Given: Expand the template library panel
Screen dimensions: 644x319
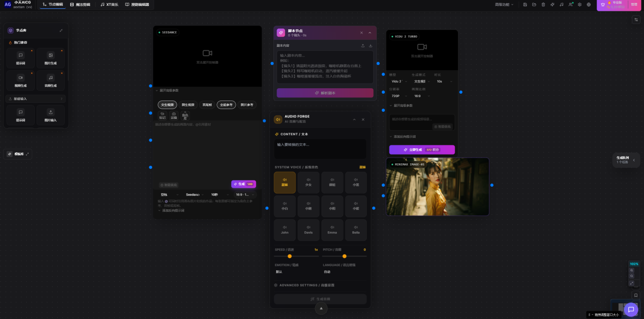Looking at the screenshot, I should click(x=27, y=154).
